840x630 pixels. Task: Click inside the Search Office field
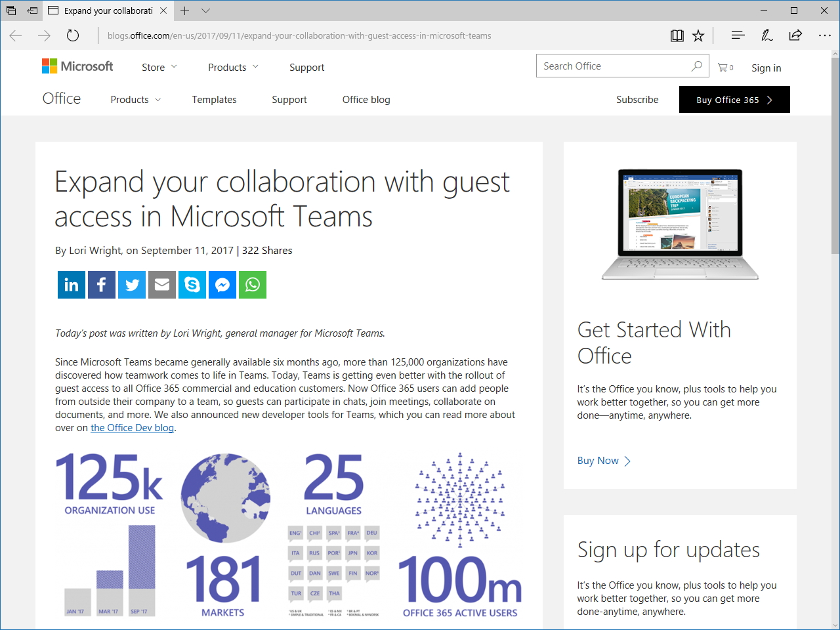pyautogui.click(x=610, y=66)
